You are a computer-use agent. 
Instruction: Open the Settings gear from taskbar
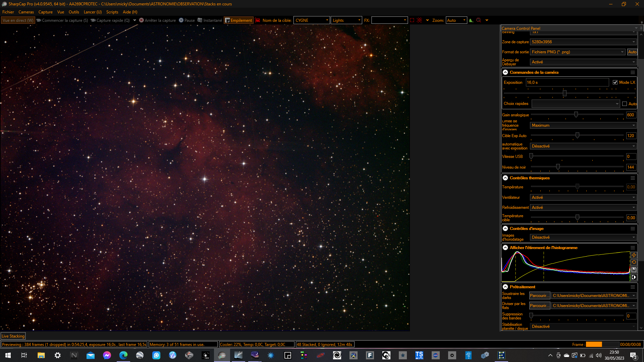pyautogui.click(x=58, y=355)
